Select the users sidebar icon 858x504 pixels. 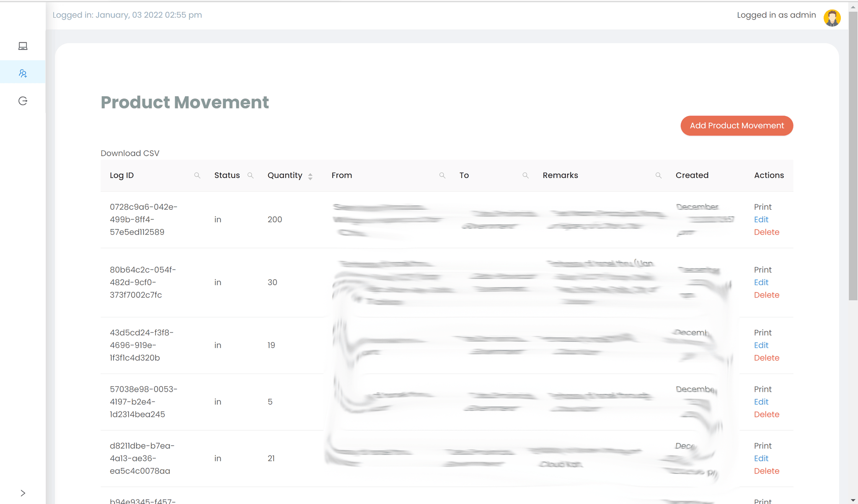(23, 73)
